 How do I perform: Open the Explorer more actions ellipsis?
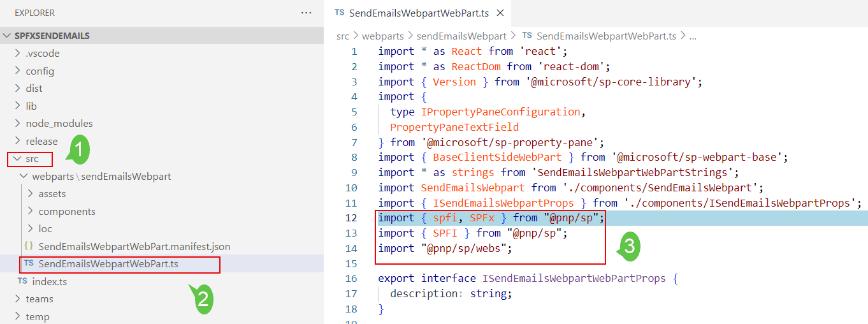tap(307, 13)
